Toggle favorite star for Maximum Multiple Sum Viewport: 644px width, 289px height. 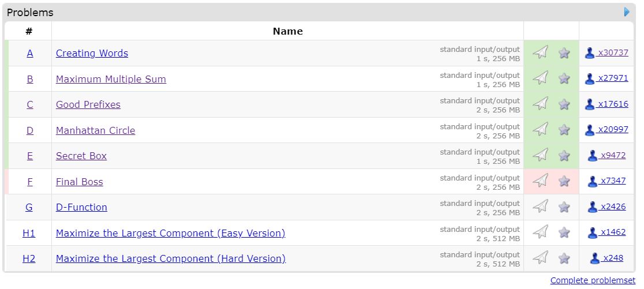click(564, 78)
